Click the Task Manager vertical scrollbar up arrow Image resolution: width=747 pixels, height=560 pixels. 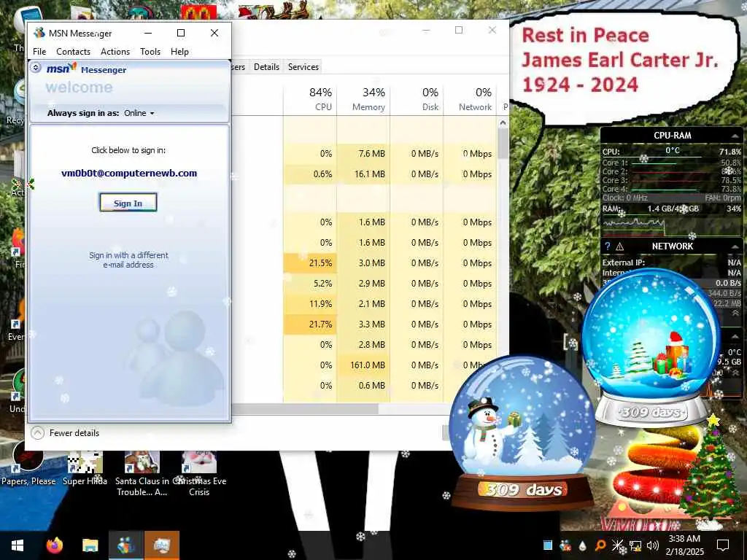[503, 122]
